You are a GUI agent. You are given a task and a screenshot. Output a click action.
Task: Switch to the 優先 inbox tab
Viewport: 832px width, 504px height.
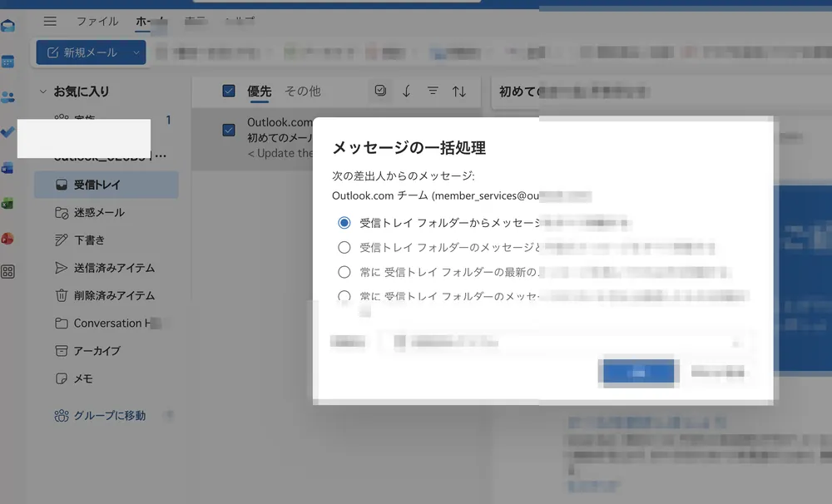coord(260,91)
